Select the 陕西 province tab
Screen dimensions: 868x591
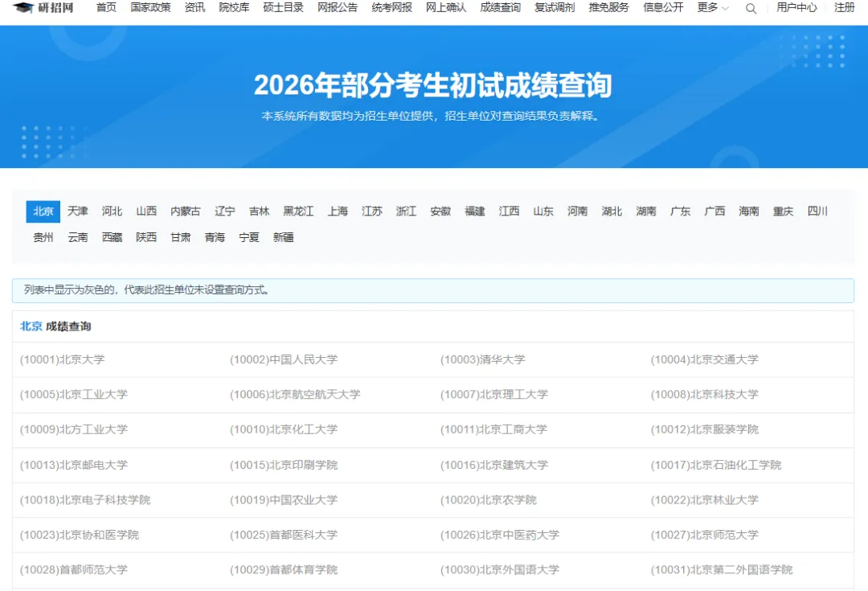tap(146, 237)
